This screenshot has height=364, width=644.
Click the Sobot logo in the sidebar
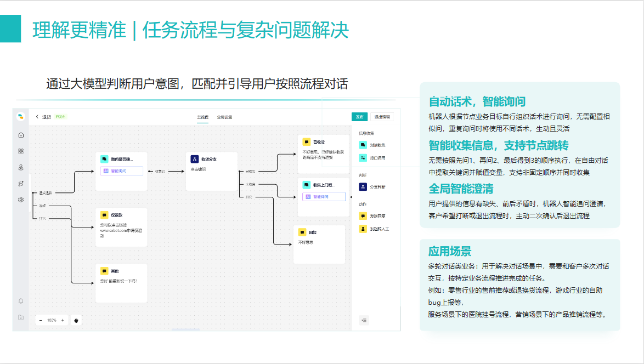[x=20, y=117]
